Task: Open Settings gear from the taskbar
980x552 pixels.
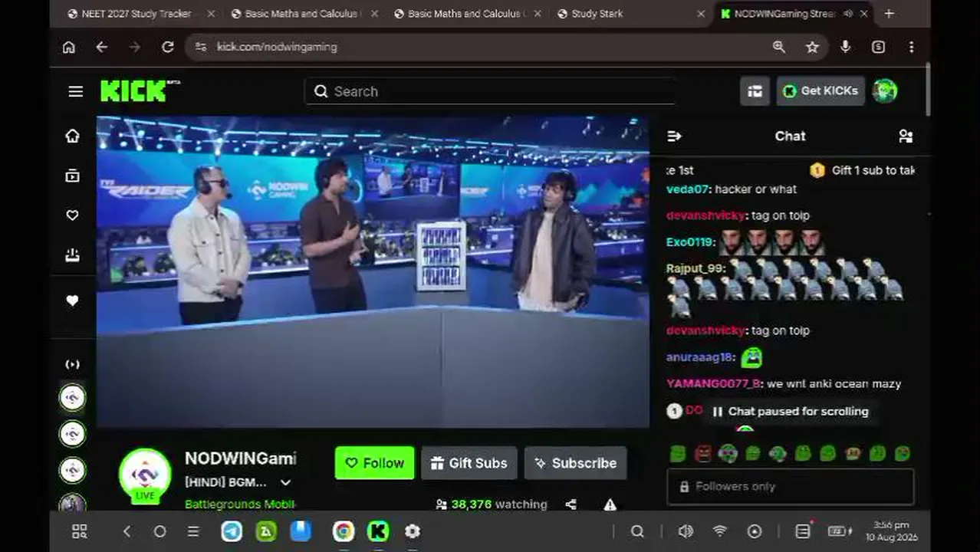Action: click(x=413, y=531)
